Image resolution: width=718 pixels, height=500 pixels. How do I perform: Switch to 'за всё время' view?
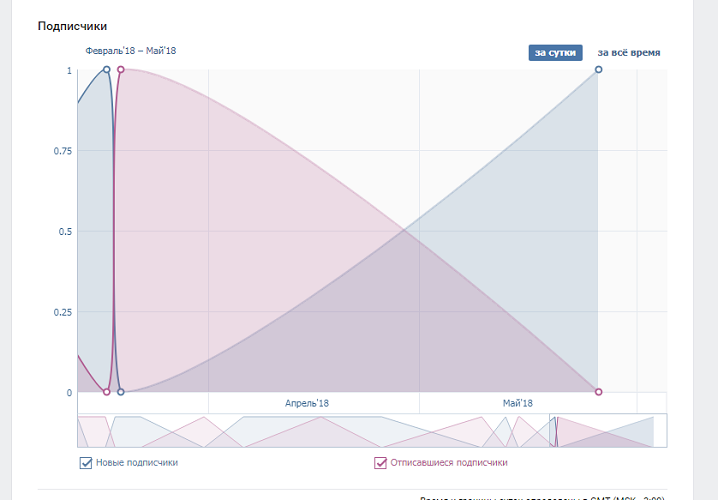coord(628,53)
